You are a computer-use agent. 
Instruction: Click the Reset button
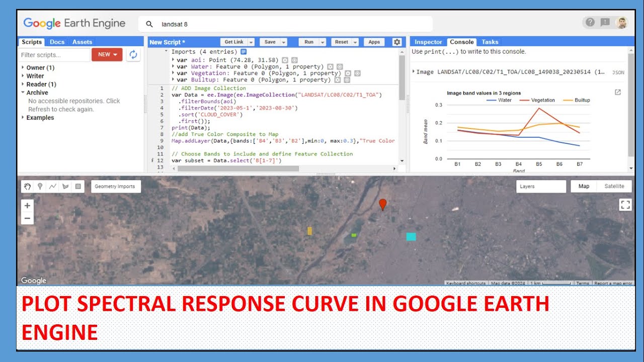[341, 42]
